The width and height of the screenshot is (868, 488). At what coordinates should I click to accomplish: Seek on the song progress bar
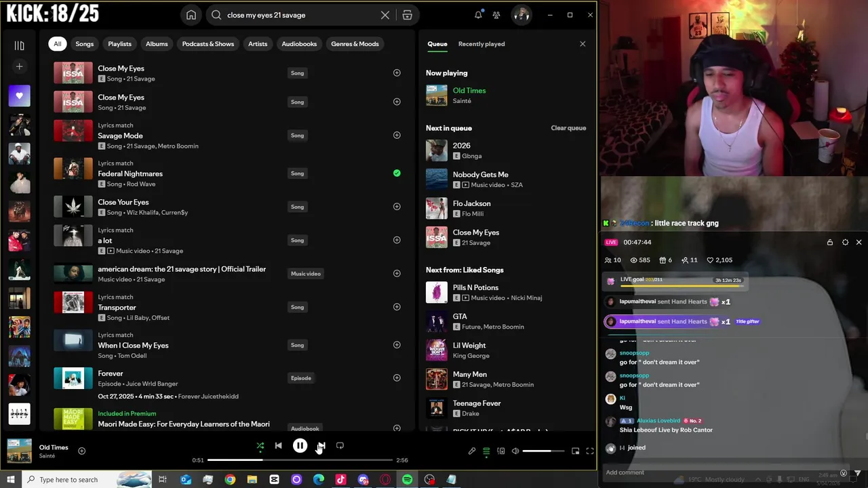(298, 460)
